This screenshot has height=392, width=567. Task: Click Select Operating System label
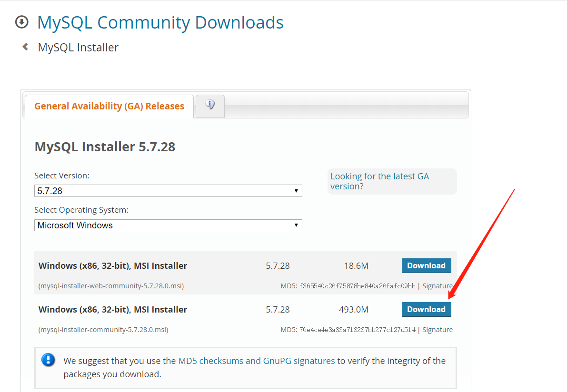click(81, 210)
